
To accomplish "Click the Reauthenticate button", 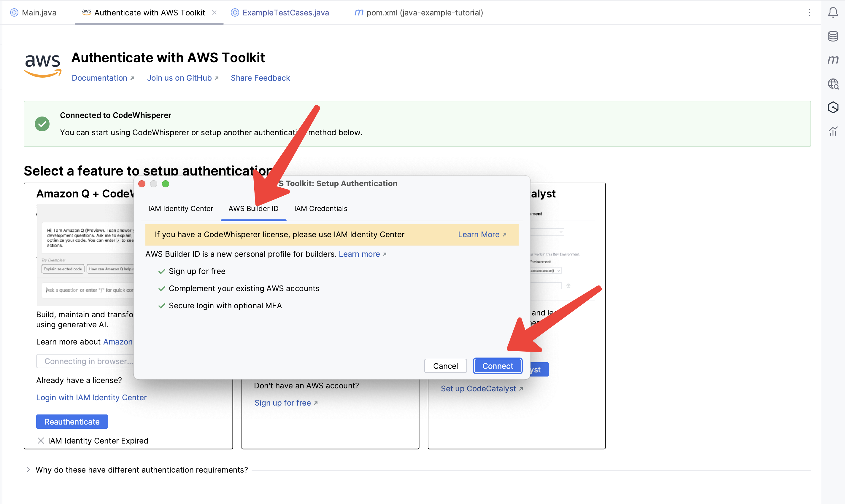I will (x=72, y=422).
